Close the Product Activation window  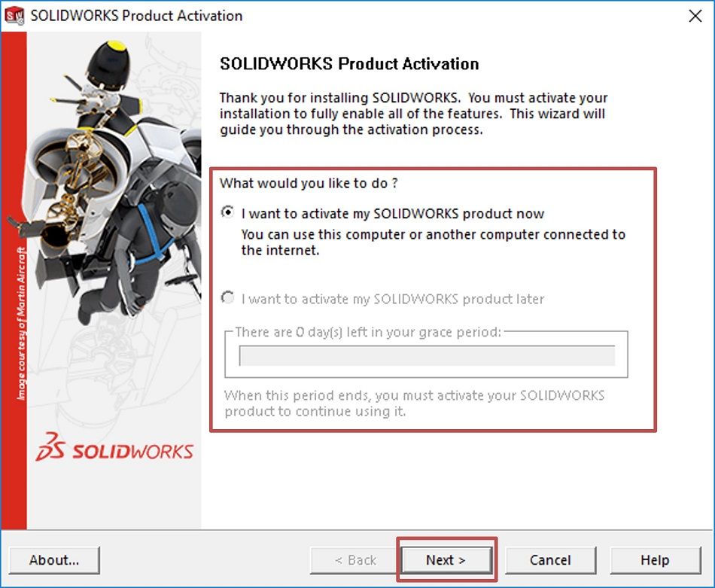pos(695,16)
